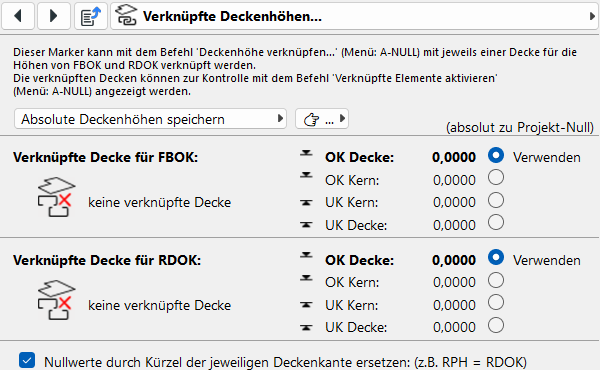Click 'Verknüpfte Decke für FBOK:' heading
The height and width of the screenshot is (370, 600).
pos(106,157)
